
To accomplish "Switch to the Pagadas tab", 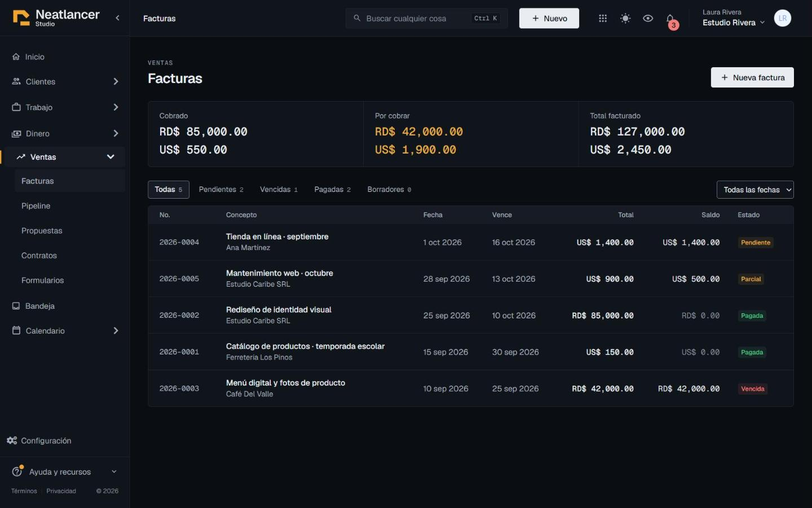I will pos(332,190).
